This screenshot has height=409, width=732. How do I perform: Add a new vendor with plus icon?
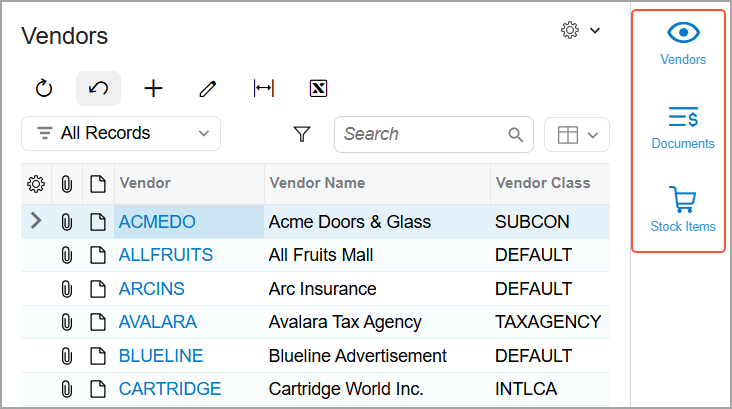point(153,88)
